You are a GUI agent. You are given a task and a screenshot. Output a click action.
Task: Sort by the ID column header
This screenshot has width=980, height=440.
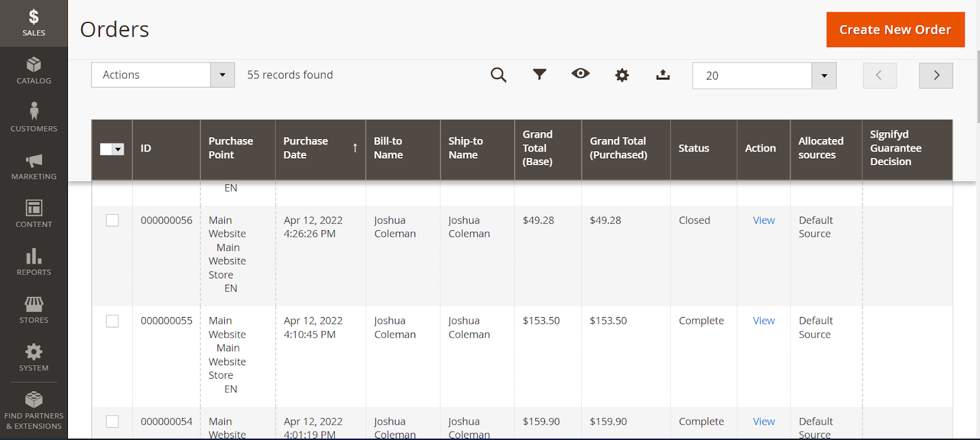click(x=166, y=149)
